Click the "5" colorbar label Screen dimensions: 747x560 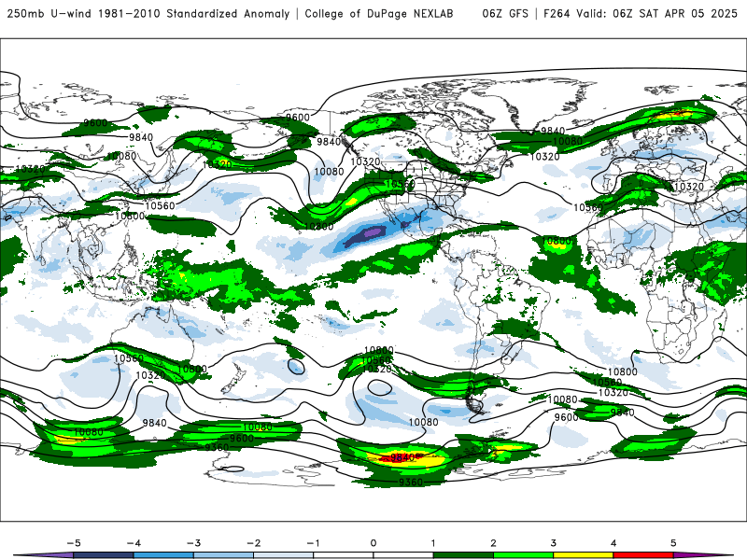673,543
